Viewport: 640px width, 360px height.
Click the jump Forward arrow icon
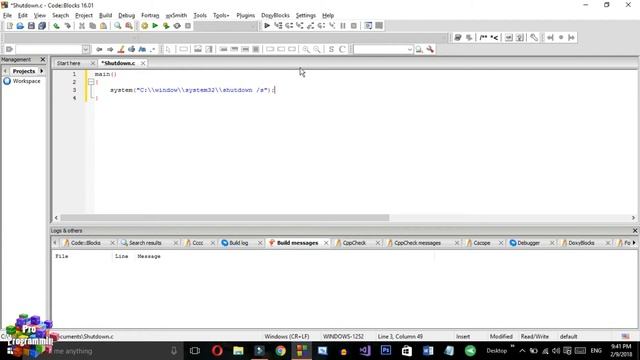(110, 49)
